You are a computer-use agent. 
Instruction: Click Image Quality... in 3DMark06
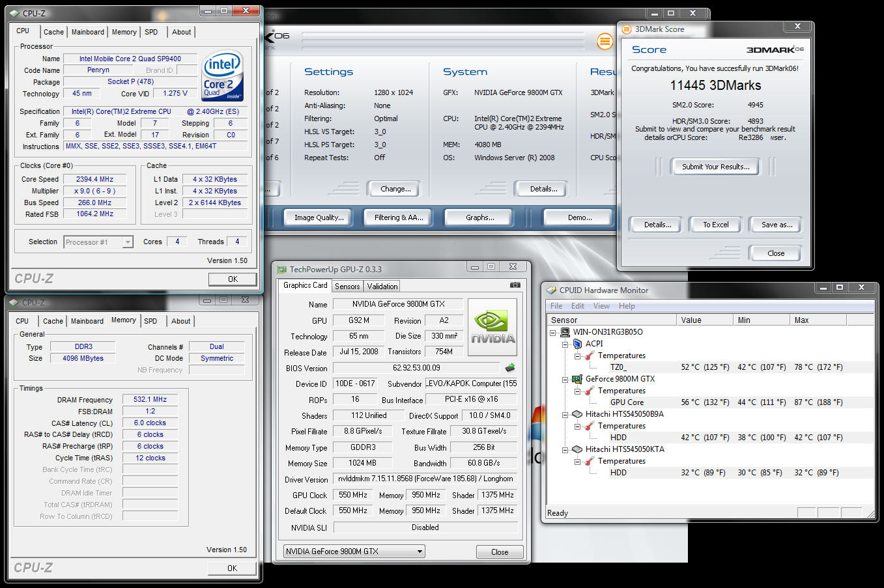click(319, 217)
